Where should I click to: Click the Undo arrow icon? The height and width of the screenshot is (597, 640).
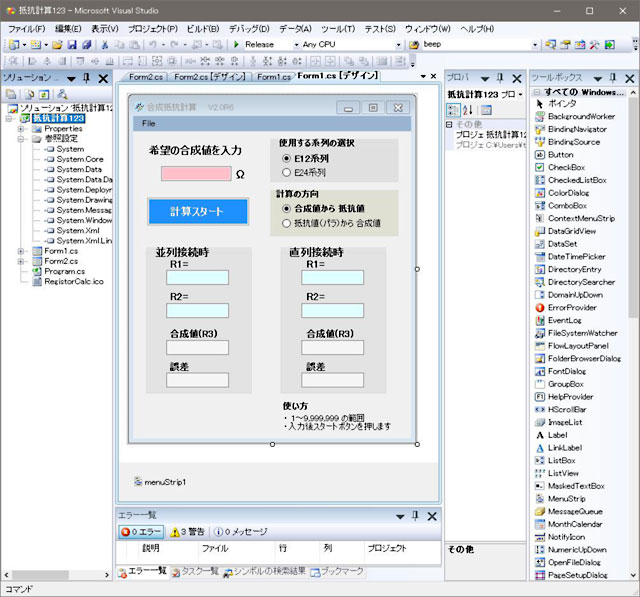[x=153, y=44]
